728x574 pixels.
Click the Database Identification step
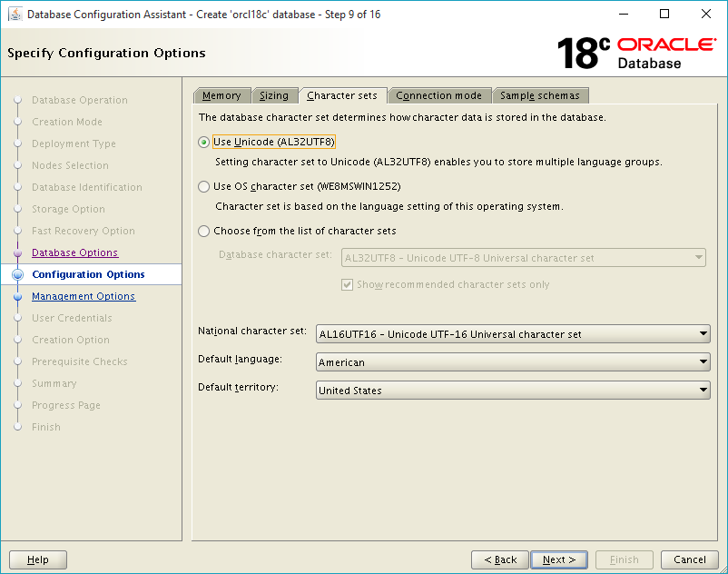(87, 187)
